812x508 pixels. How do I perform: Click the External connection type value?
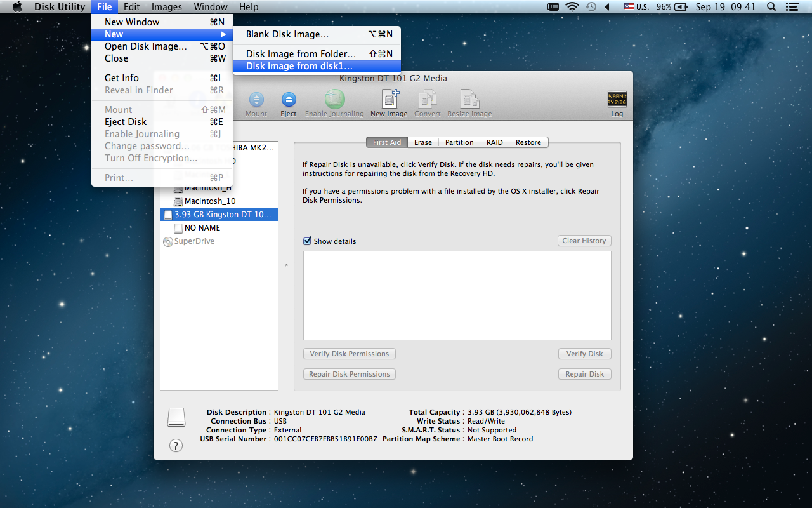click(287, 430)
